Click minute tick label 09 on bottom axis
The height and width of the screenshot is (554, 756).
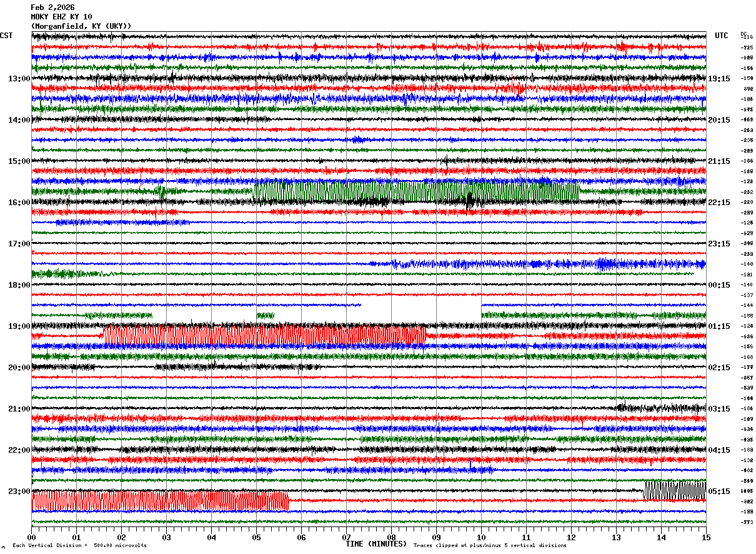click(x=436, y=537)
